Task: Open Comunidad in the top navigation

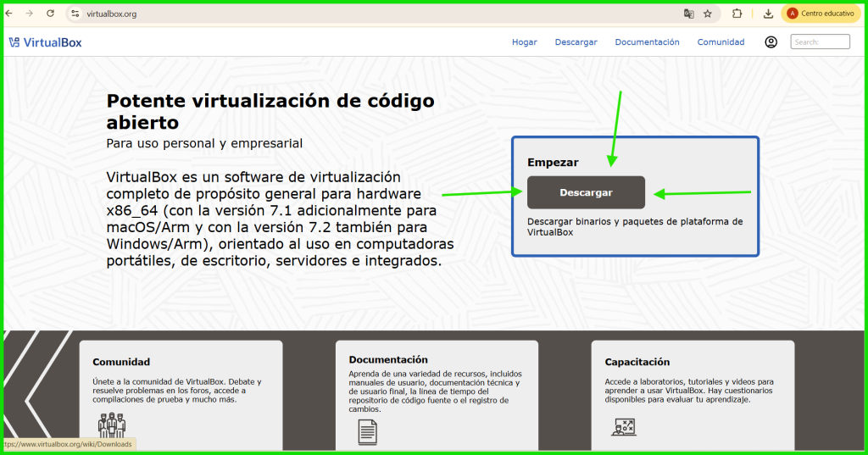Action: pyautogui.click(x=721, y=42)
